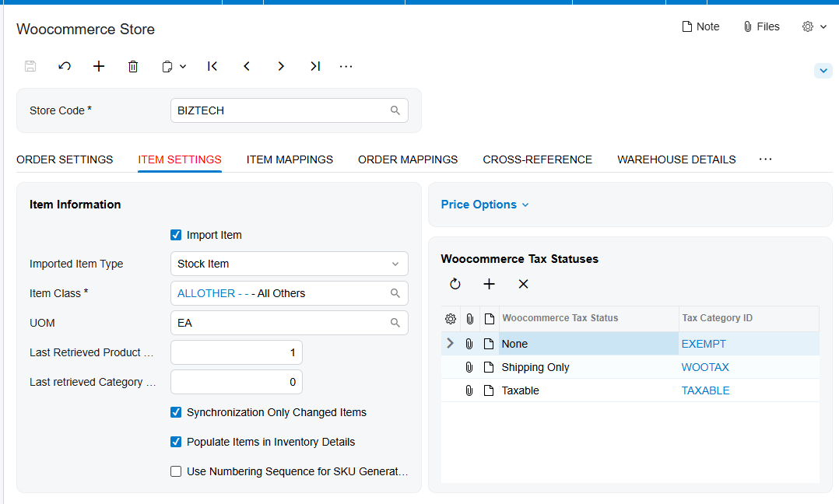This screenshot has height=504, width=839.
Task: Add a tax status row
Action: point(489,284)
